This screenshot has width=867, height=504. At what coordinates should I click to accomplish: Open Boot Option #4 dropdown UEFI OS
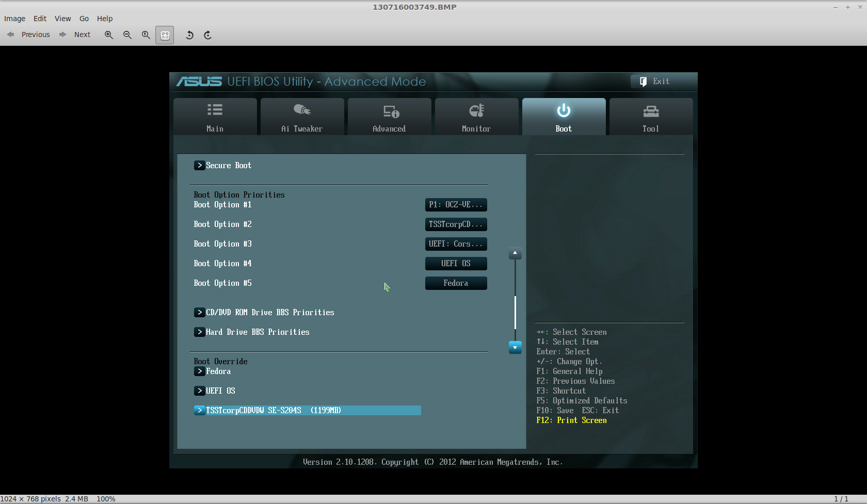click(x=456, y=264)
